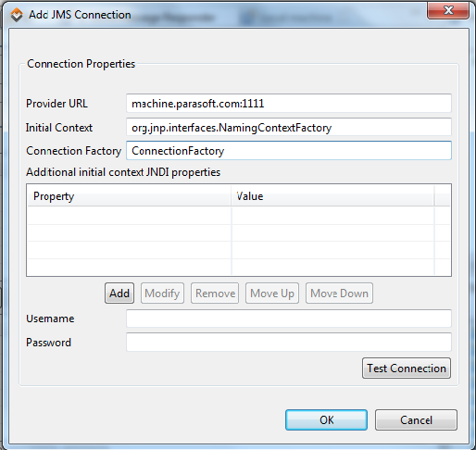476x450 pixels.
Task: Click into the Initial Context field
Action: (289, 127)
